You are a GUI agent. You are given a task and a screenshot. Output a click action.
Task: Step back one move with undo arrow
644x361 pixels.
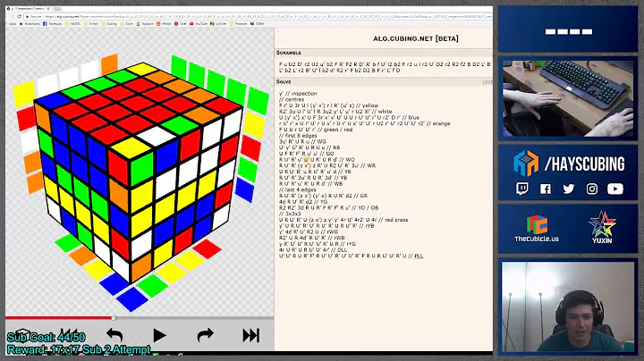coord(114,335)
